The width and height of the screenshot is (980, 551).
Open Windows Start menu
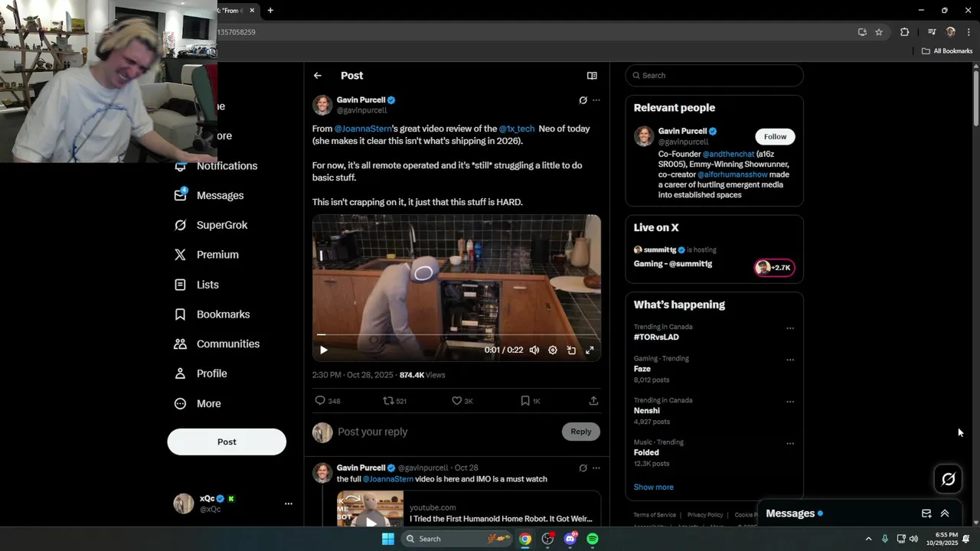pos(388,539)
